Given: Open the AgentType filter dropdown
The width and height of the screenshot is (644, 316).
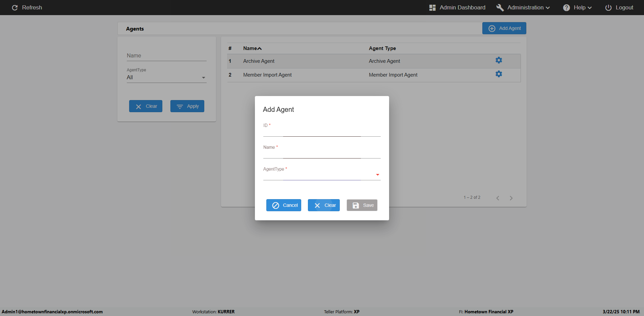Looking at the screenshot, I should point(166,77).
